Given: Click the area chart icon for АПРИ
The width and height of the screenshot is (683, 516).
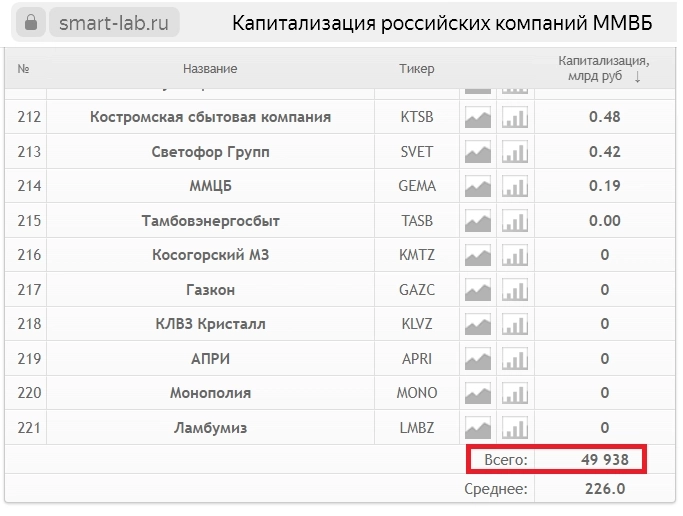Looking at the screenshot, I should click(x=478, y=359).
